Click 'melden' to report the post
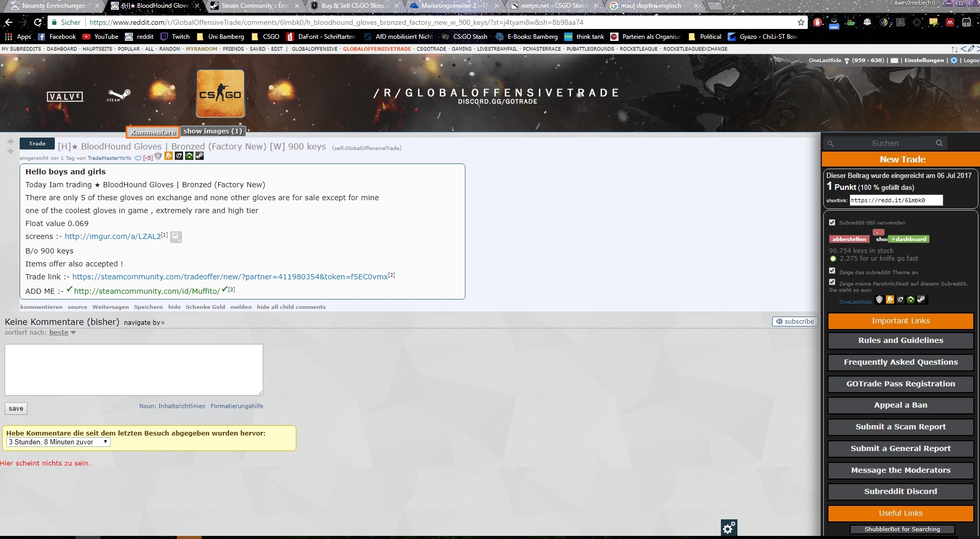The height and width of the screenshot is (539, 980). click(x=241, y=307)
